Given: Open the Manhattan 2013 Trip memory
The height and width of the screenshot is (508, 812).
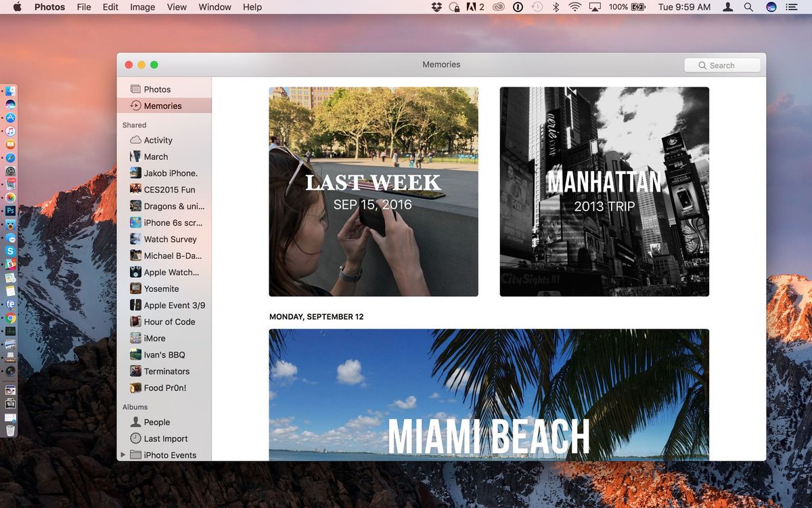Looking at the screenshot, I should tap(604, 191).
